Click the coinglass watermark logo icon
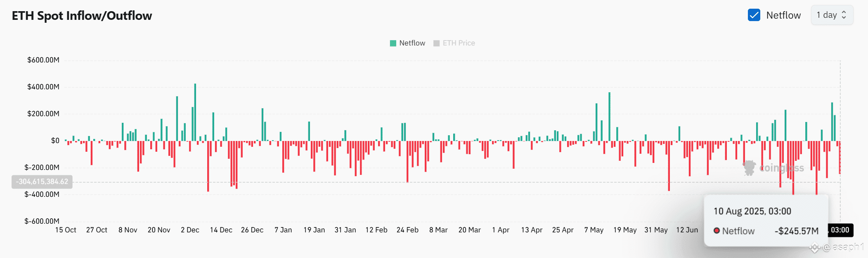Screen dimensions: 868x258 point(749,168)
